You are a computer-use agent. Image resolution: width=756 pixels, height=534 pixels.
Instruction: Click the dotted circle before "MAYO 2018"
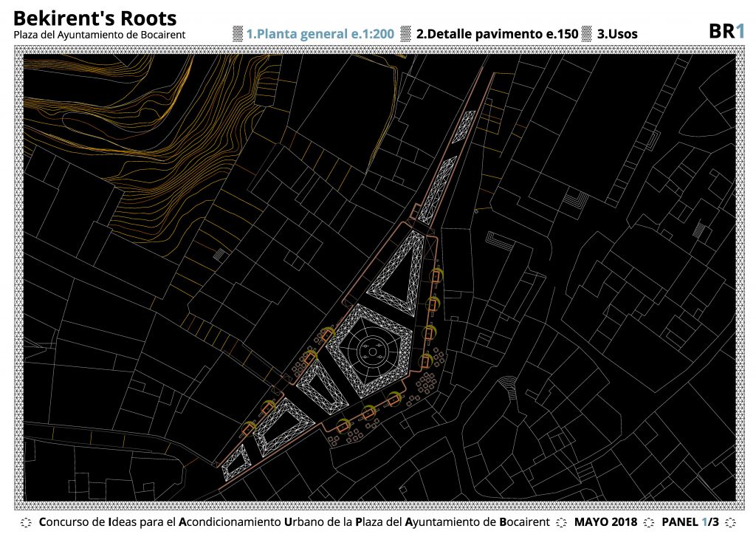click(x=560, y=522)
